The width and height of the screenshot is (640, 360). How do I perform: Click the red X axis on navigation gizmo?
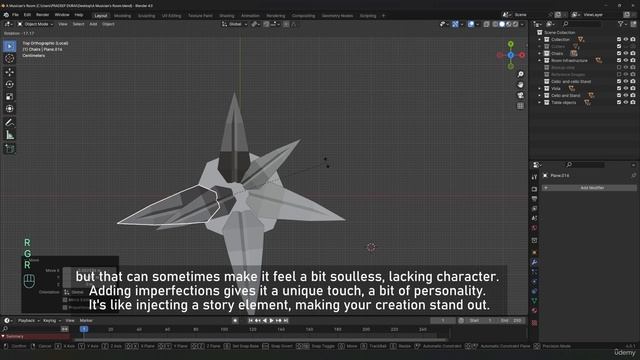click(522, 55)
